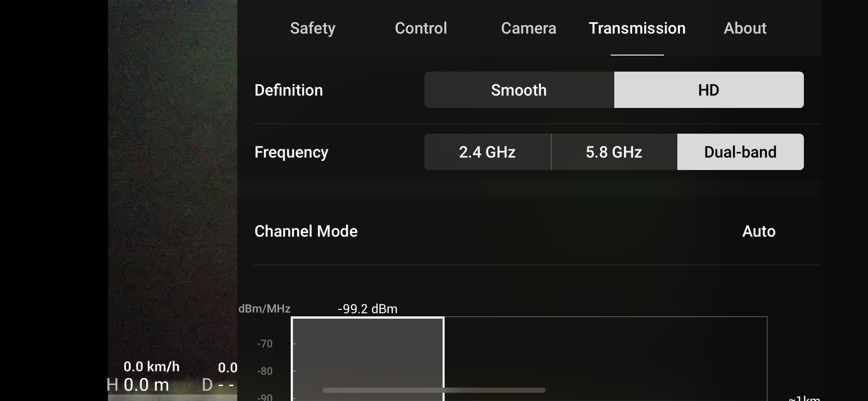Click the highlighted channel block in the spectrum chart
This screenshot has height=401, width=868.
pyautogui.click(x=367, y=353)
